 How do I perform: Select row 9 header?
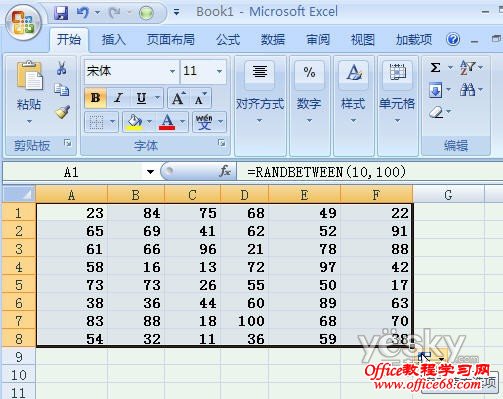19,357
